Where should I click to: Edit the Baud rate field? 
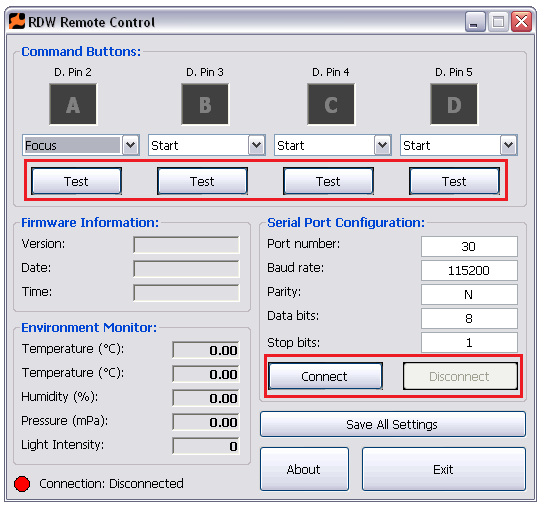469,270
